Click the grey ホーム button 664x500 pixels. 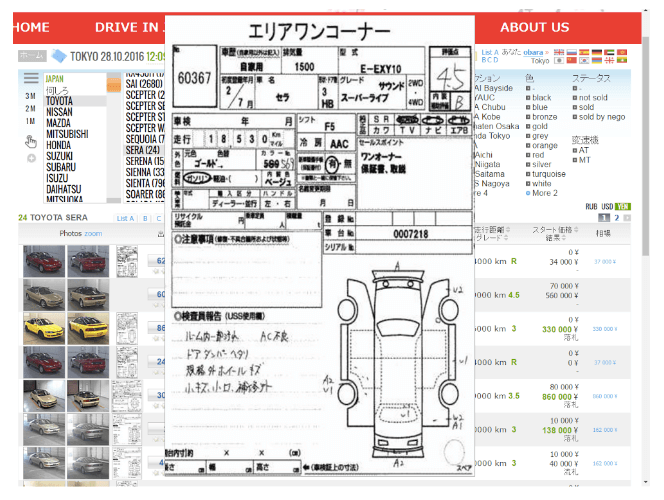coord(32,56)
